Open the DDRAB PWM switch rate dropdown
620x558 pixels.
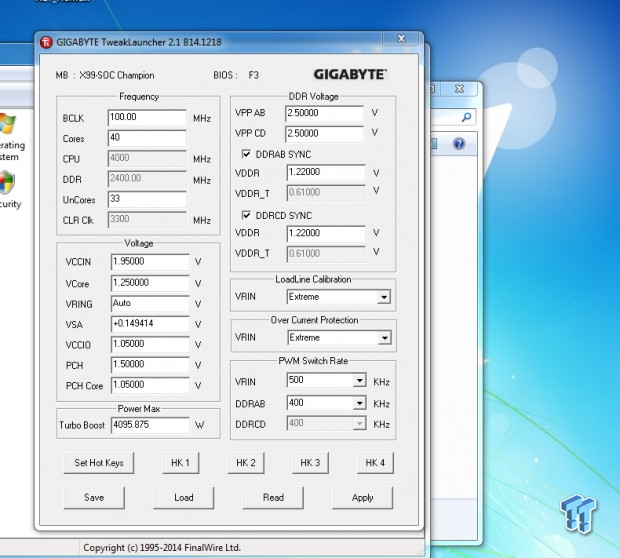coord(359,403)
